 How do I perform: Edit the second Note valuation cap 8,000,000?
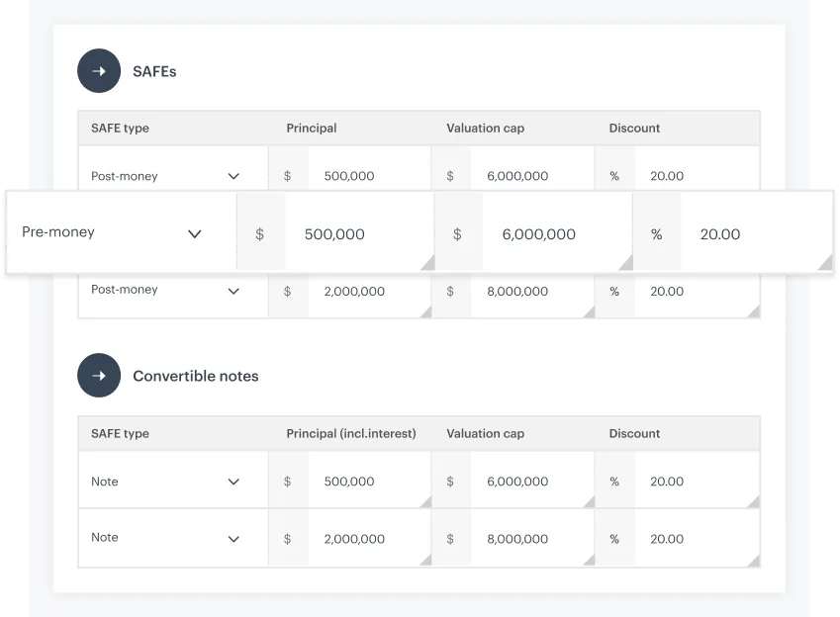532,538
